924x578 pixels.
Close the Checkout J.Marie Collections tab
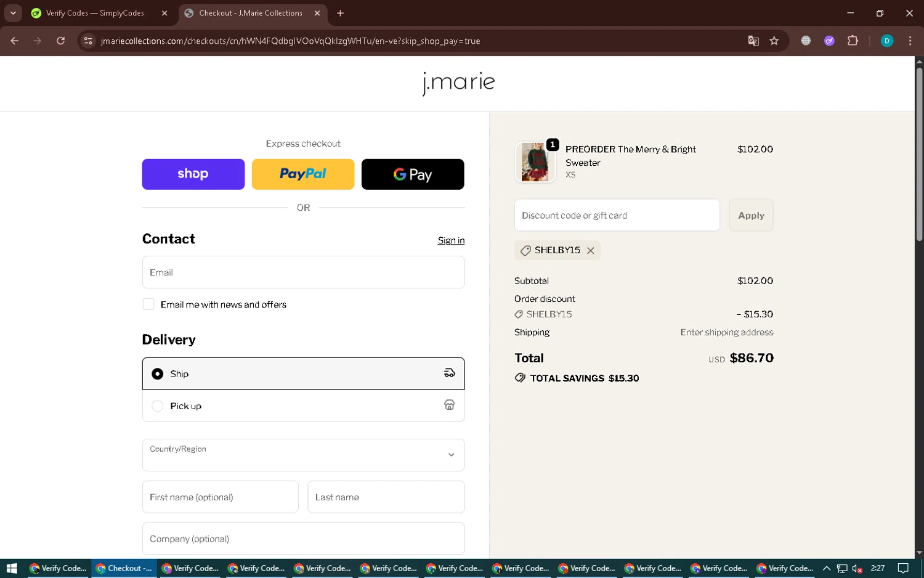[x=317, y=13]
